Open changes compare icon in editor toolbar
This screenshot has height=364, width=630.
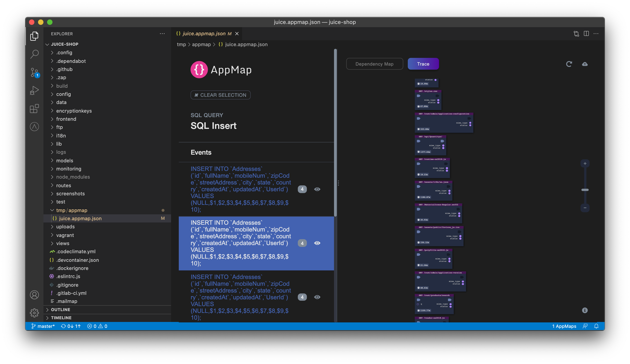(x=576, y=34)
